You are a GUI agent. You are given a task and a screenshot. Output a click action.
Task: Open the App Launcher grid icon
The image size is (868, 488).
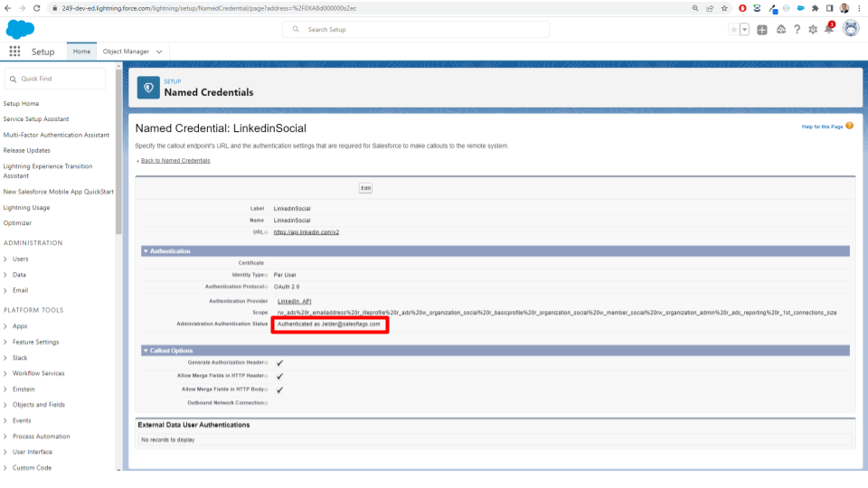(x=15, y=52)
